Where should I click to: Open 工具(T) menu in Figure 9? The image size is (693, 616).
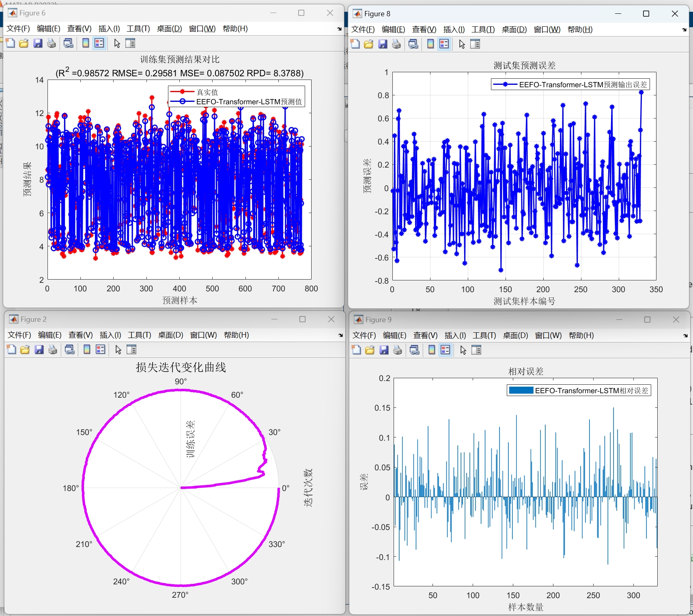pyautogui.click(x=484, y=336)
